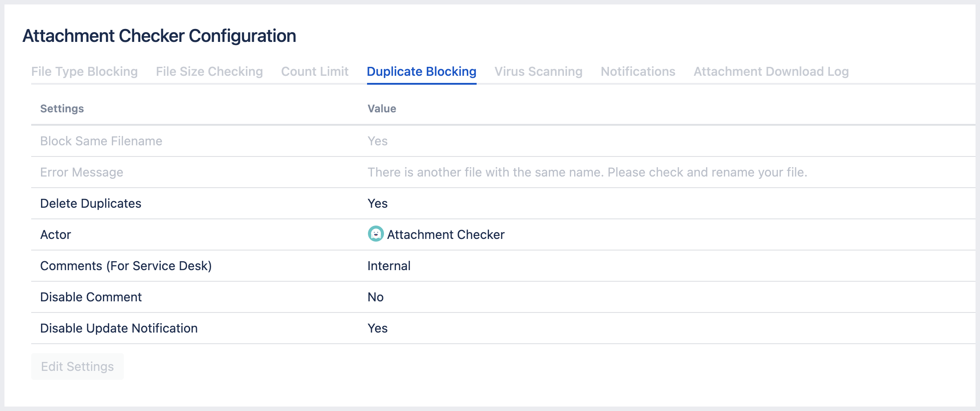
Task: Click the Block Same Filename setting row
Action: tap(101, 141)
